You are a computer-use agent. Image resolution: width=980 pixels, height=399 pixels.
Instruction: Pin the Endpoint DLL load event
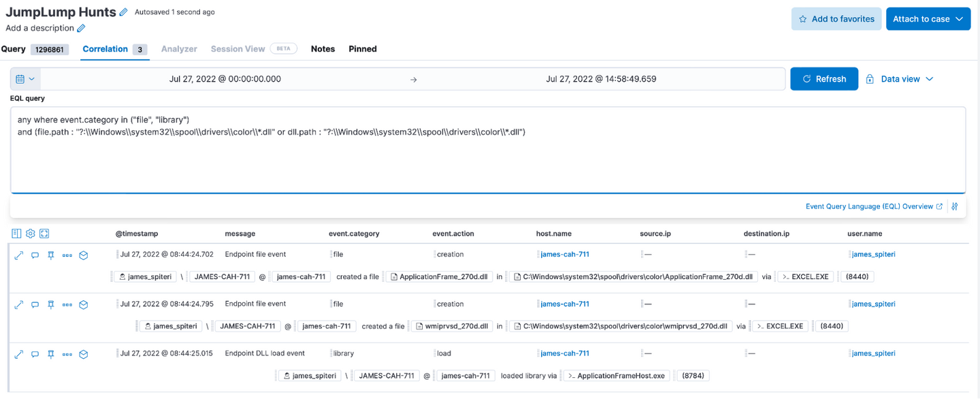click(51, 355)
